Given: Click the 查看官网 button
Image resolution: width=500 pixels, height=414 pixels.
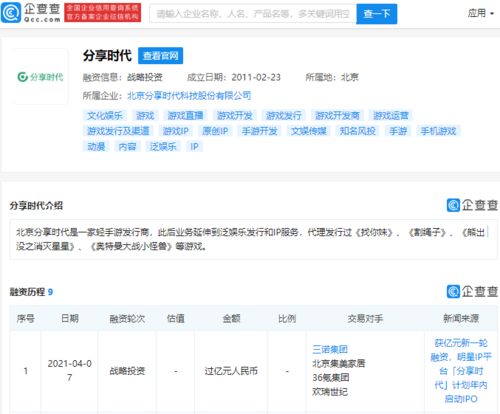Looking at the screenshot, I should [160, 56].
